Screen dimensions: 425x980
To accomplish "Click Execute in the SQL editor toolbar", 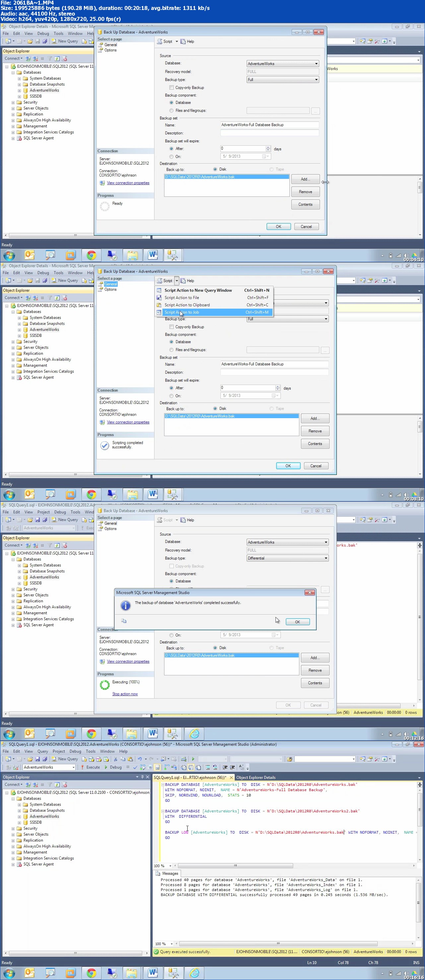I will tap(90, 767).
